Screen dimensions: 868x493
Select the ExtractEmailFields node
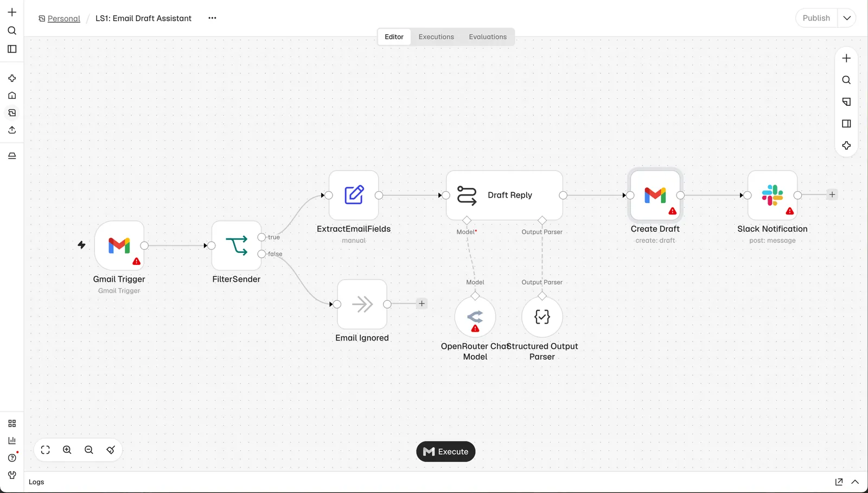(x=354, y=195)
